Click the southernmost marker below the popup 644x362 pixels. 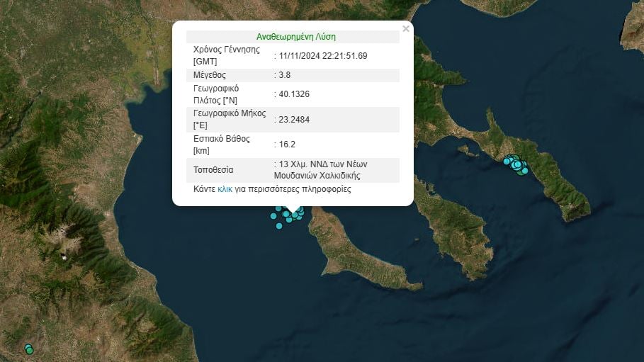[x=279, y=226]
